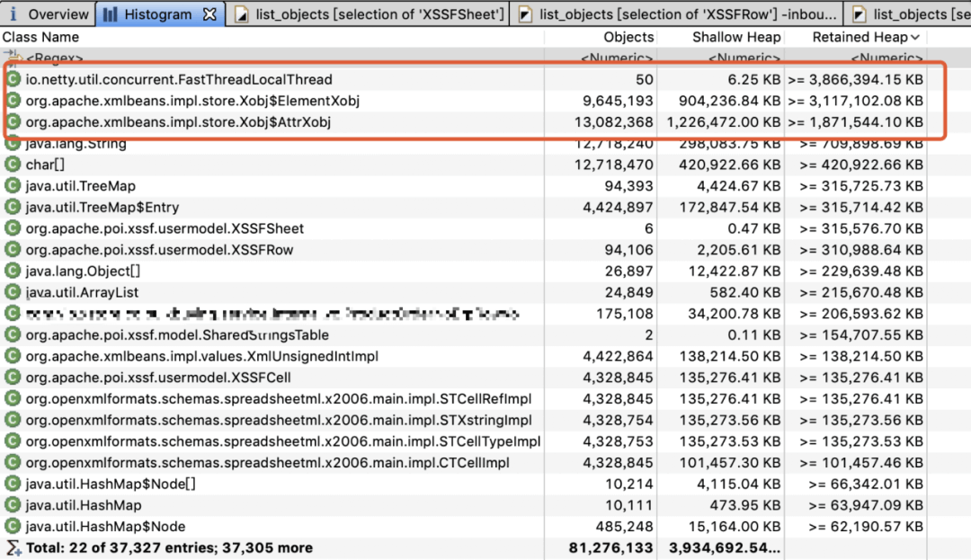The width and height of the screenshot is (971, 560).
Task: Click the 9,645,193 objects count cell
Action: tap(618, 101)
